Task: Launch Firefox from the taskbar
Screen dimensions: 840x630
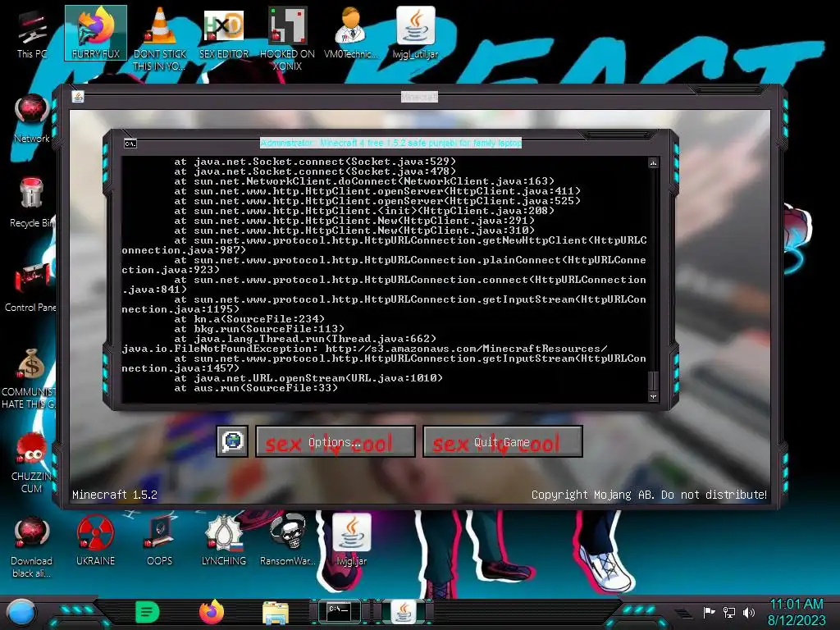Action: pos(212,612)
